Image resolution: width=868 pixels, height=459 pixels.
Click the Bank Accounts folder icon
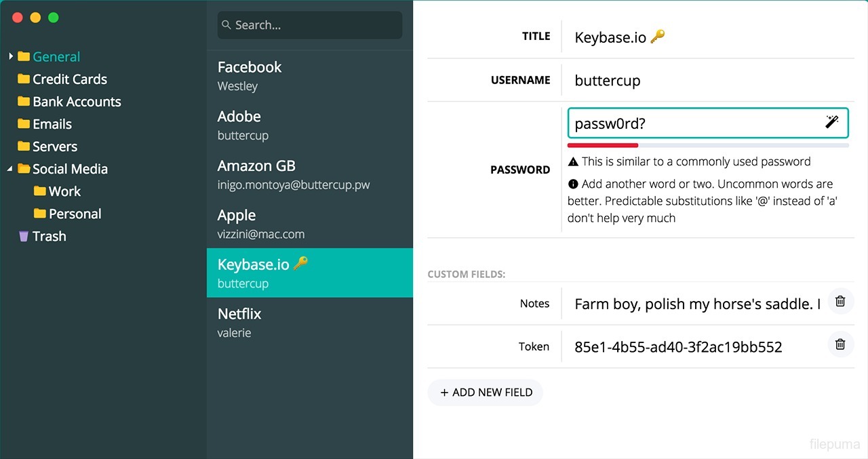tap(24, 102)
